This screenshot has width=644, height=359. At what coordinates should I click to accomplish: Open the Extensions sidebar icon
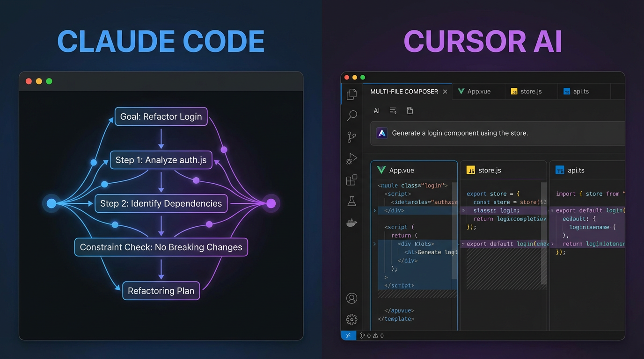[x=351, y=180]
